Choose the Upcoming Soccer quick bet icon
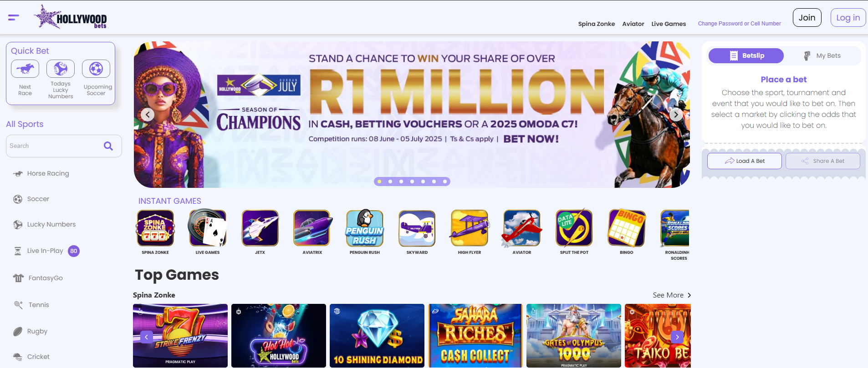 pos(96,69)
